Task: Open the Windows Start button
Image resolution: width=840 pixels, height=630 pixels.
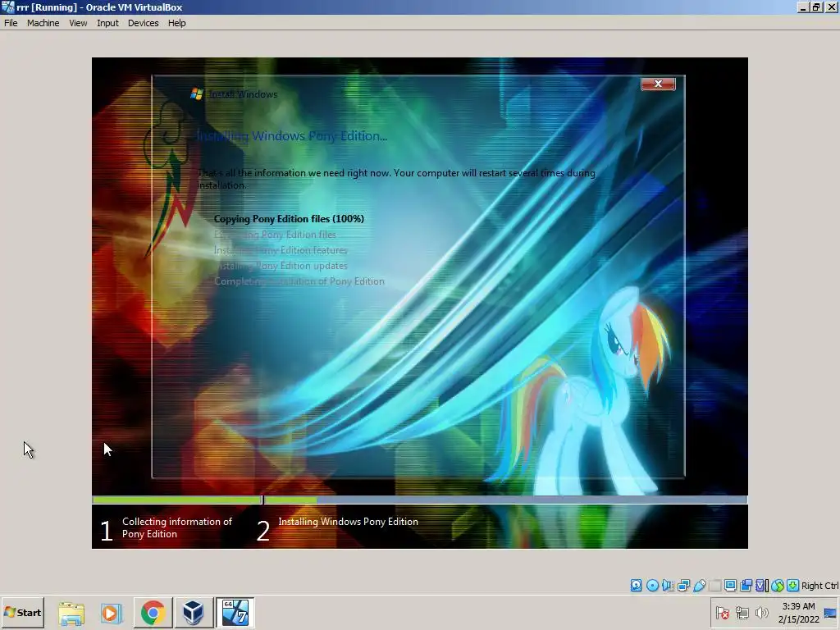Action: point(22,612)
